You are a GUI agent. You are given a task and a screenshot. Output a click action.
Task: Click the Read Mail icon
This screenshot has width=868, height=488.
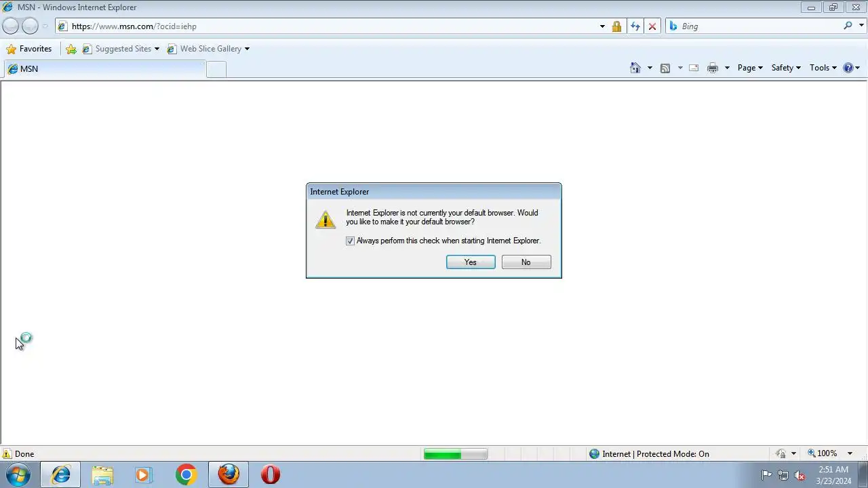(694, 68)
